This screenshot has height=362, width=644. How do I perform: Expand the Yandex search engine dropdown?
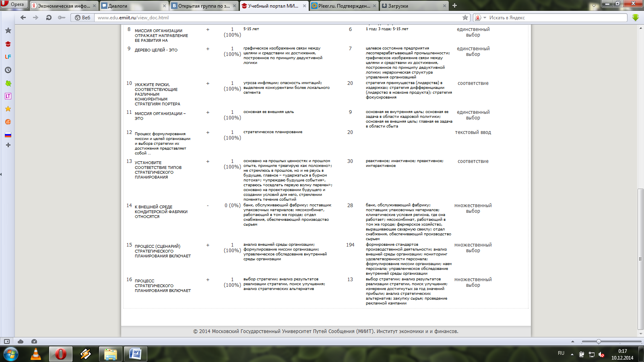[x=480, y=17]
